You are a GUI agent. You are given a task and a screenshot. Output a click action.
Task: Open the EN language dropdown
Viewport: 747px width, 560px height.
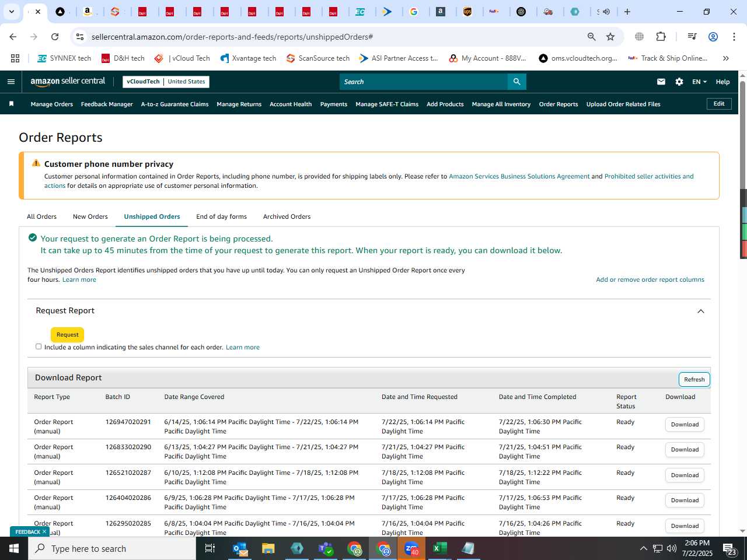[x=699, y=82]
